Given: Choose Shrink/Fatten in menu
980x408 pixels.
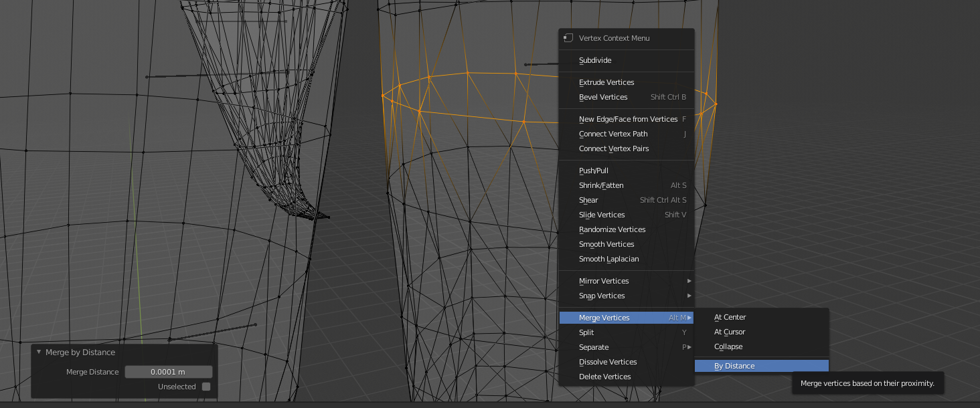Looking at the screenshot, I should [x=627, y=185].
